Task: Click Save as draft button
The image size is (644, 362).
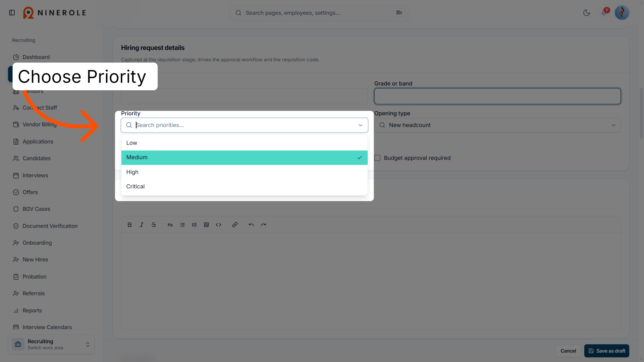Action: pos(607,351)
